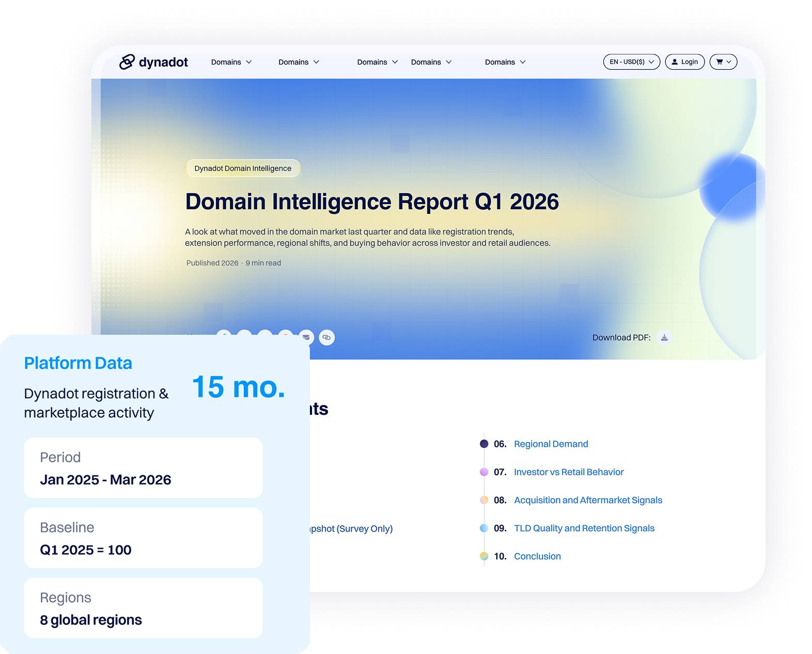812x654 pixels.
Task: Open the Domains menu nearest the dynadot logo
Action: point(231,62)
